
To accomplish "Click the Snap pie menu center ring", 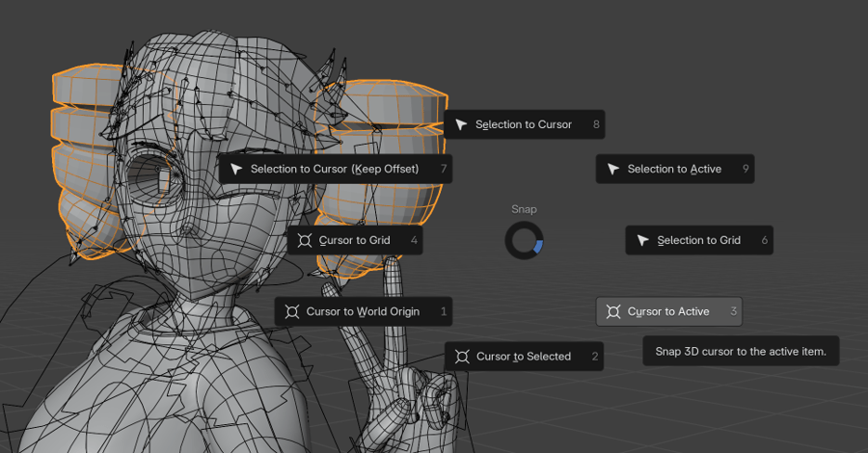I will coord(524,241).
